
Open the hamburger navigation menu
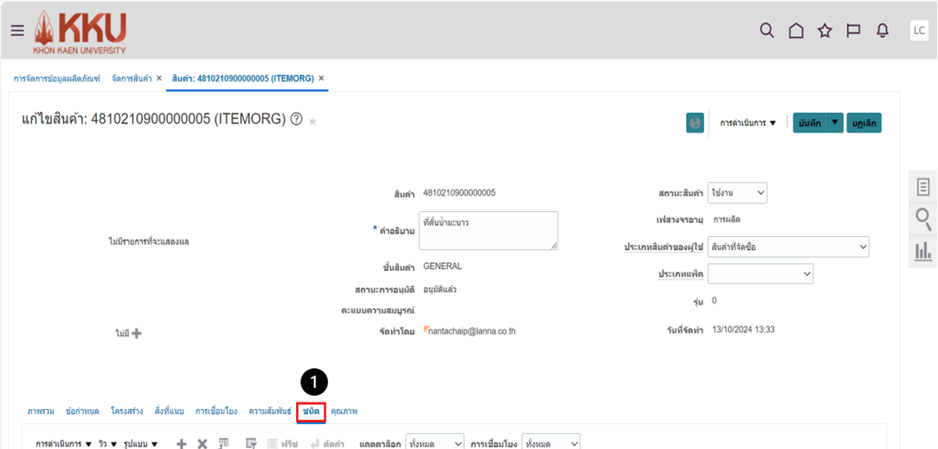pyautogui.click(x=17, y=30)
